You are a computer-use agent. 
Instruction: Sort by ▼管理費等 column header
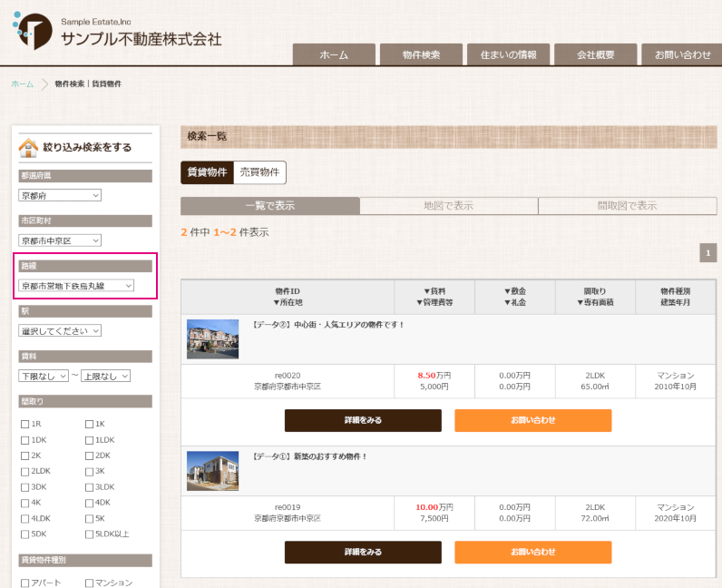434,302
